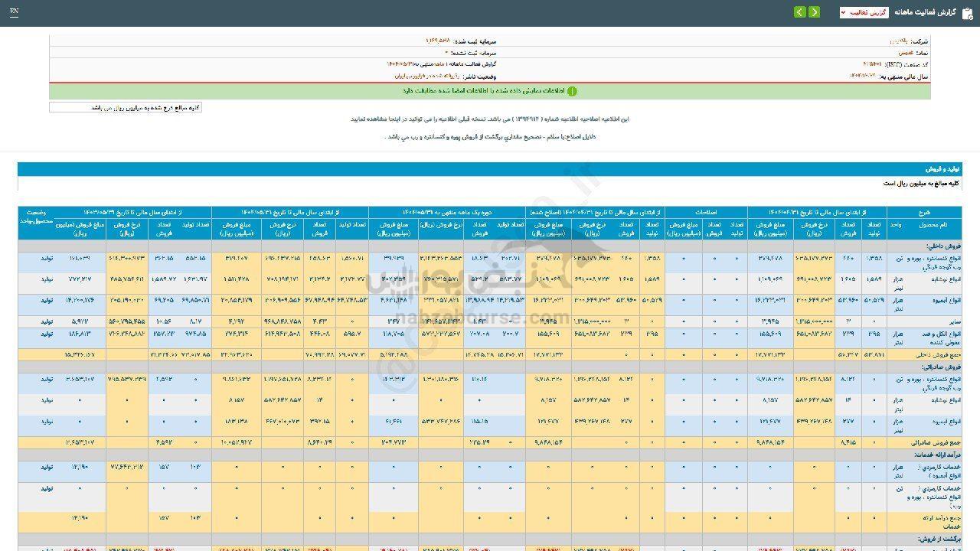Screen dimensions: 980x551
Task: Click the right-pointing green arrow button
Action: coord(814,12)
